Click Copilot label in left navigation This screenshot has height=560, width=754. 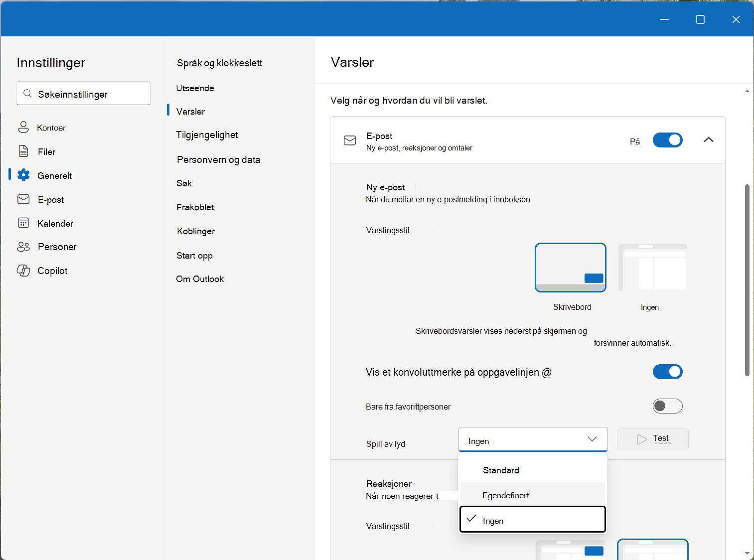coord(52,271)
